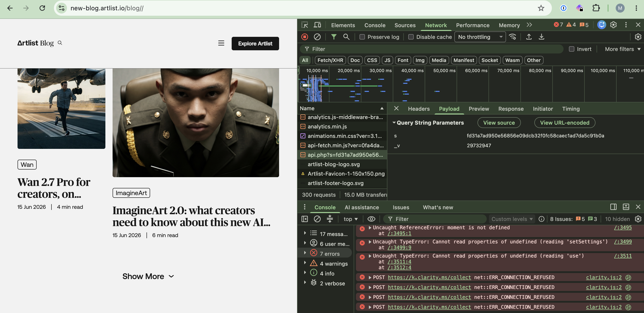Collapse Query String Parameters section
Viewport: 644px width, 313px height.
[394, 123]
